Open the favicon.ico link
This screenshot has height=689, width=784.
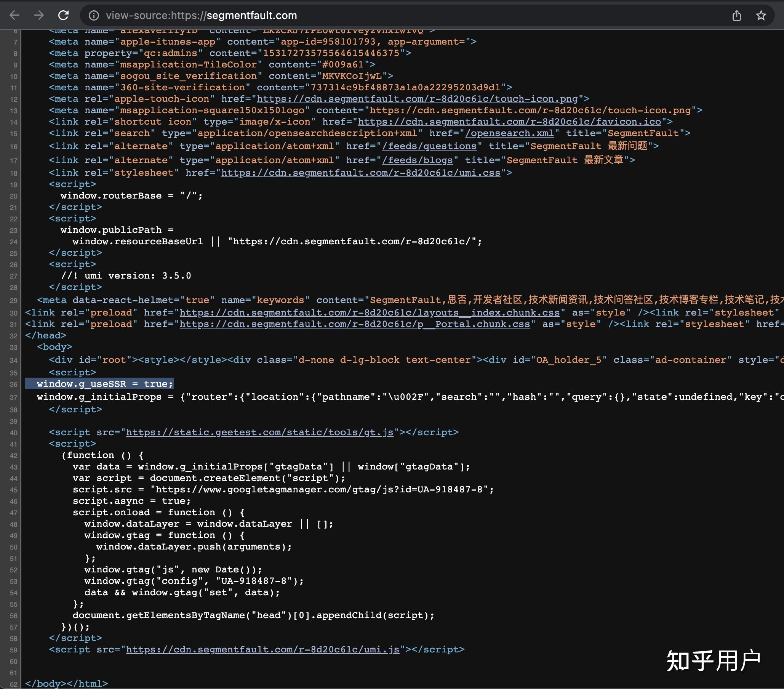click(x=509, y=122)
